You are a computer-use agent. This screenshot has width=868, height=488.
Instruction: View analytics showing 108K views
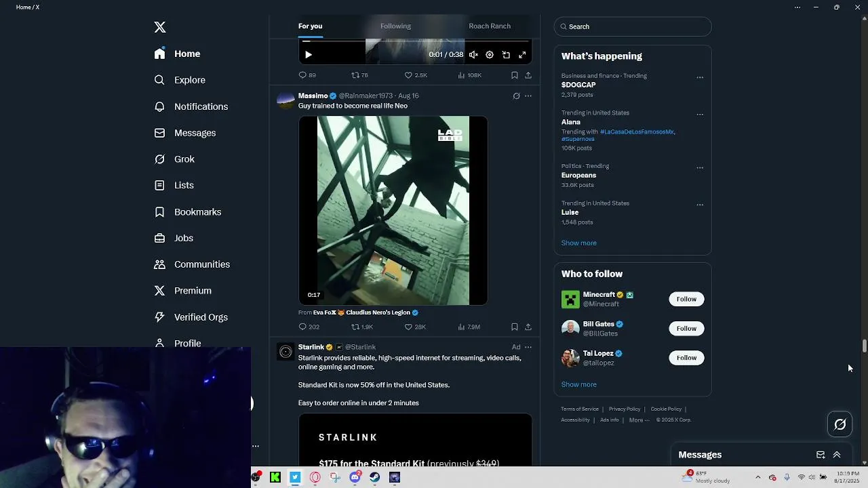coord(469,75)
